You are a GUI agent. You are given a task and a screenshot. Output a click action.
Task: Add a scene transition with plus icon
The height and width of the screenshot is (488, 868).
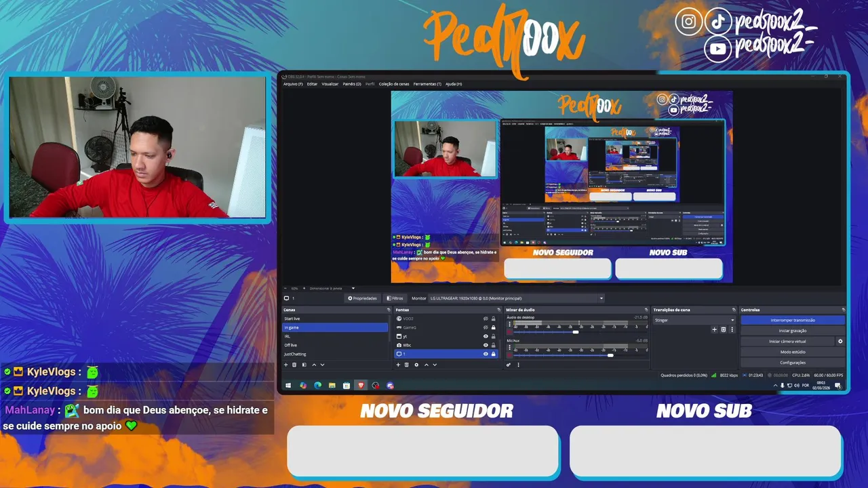point(714,329)
